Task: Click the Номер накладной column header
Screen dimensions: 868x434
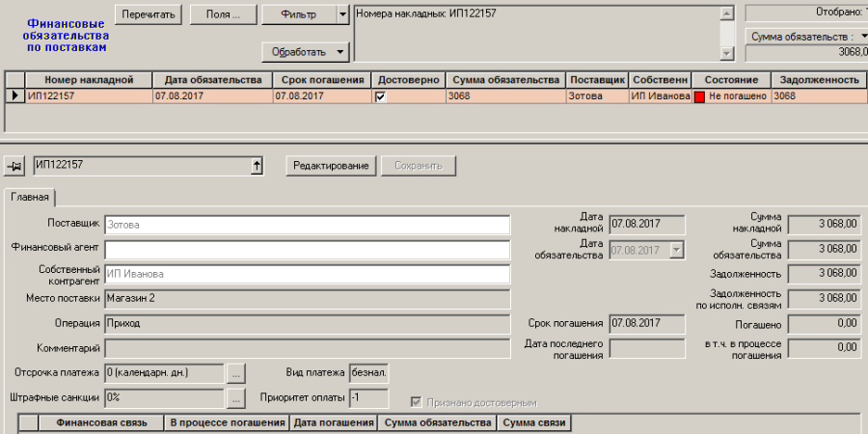Action: tap(89, 80)
